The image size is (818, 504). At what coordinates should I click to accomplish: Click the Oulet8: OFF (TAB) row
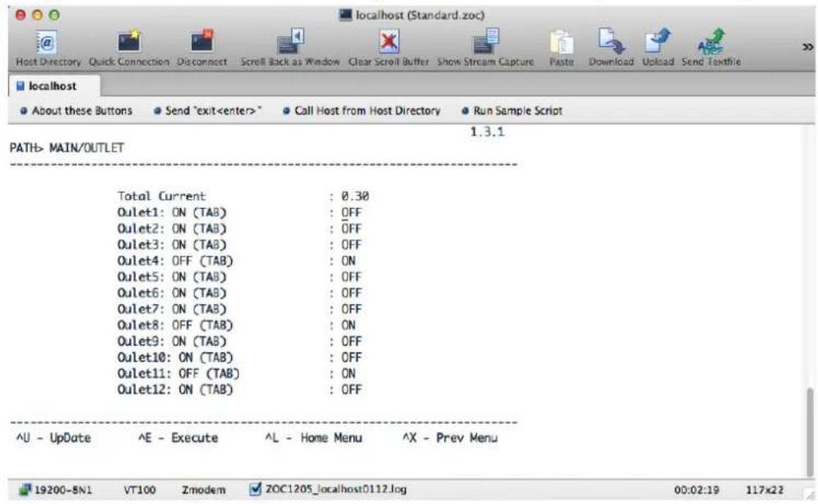[x=175, y=325]
